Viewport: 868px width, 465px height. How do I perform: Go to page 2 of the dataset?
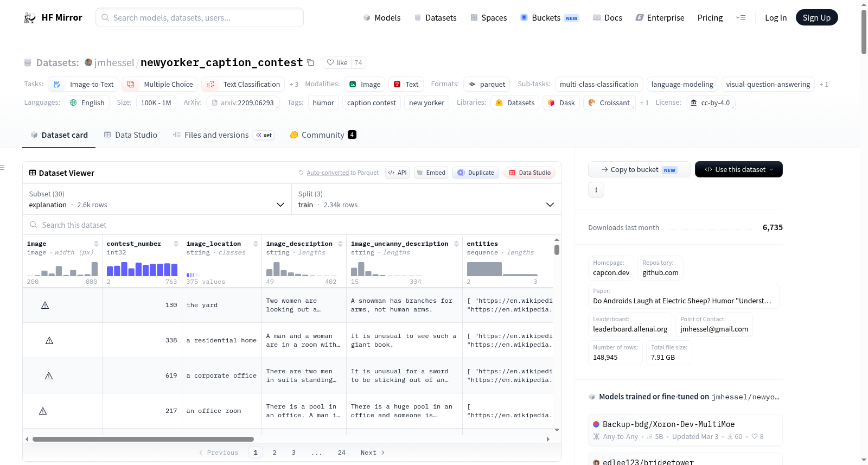(x=275, y=453)
